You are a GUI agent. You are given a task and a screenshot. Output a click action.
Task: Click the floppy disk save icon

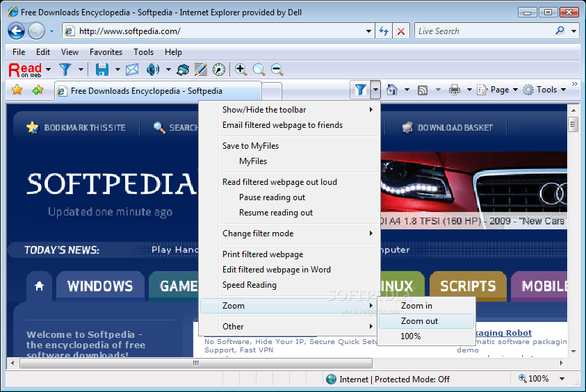tap(101, 70)
